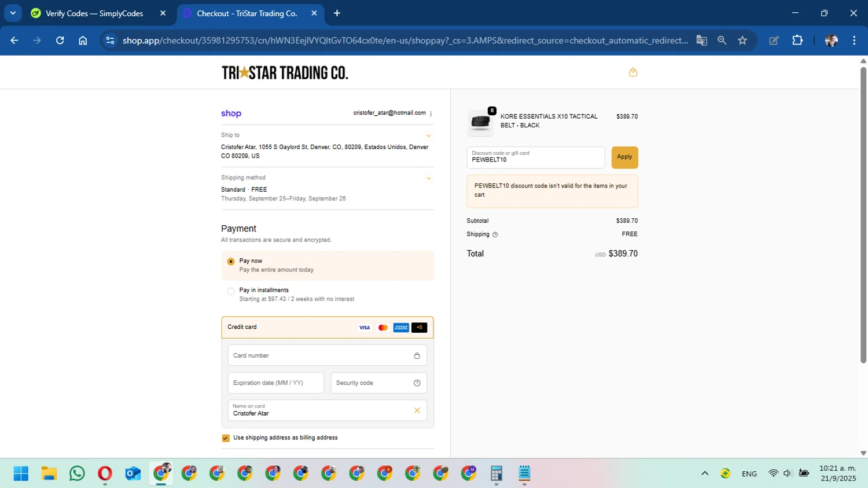Bookmark this page with the star
The height and width of the screenshot is (488, 868).
coord(742,41)
